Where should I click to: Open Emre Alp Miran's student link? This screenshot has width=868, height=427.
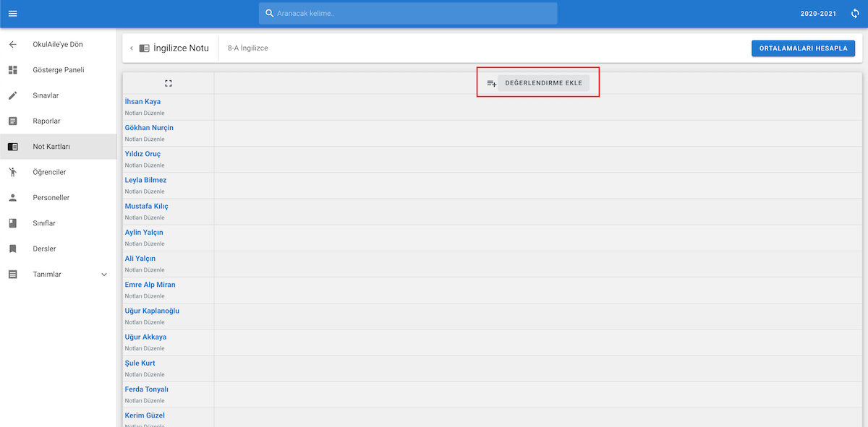[x=150, y=285]
